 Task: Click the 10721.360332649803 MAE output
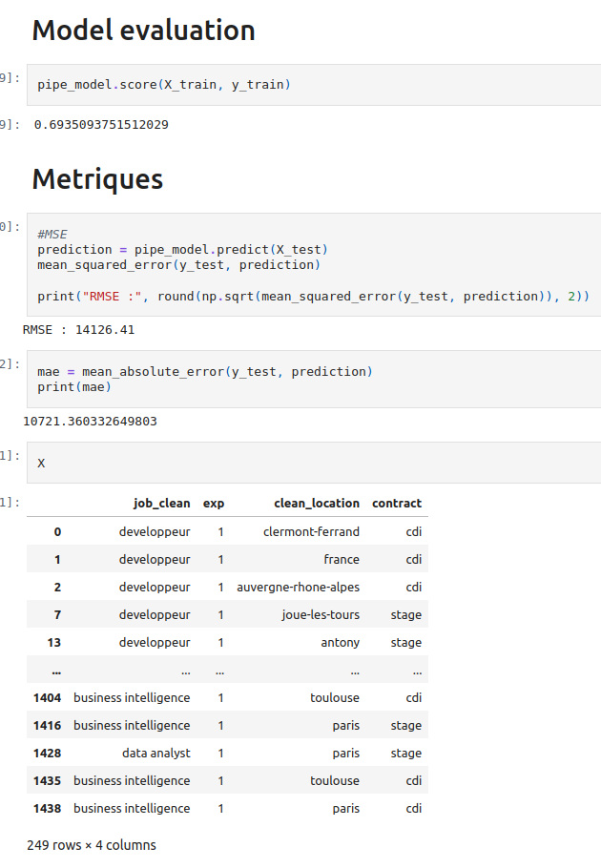point(90,421)
